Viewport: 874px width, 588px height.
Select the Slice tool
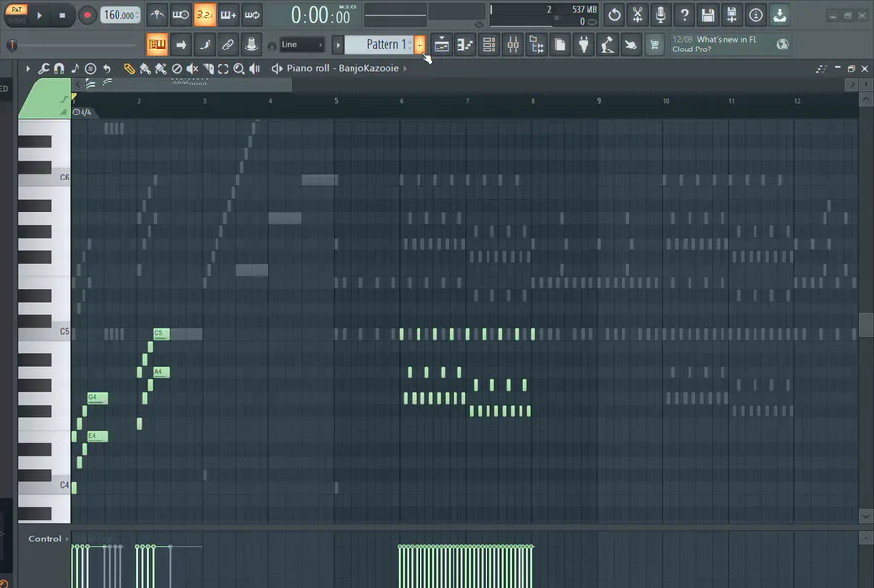pos(208,69)
